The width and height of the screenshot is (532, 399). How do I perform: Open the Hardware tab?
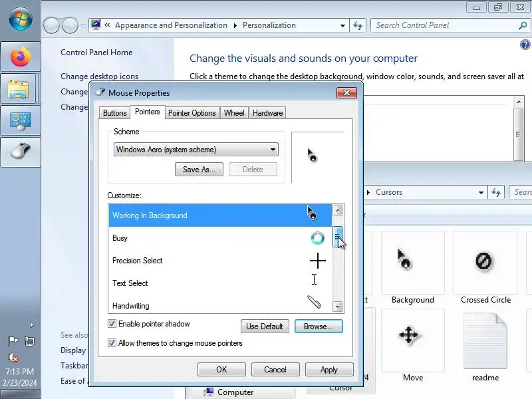(x=267, y=113)
